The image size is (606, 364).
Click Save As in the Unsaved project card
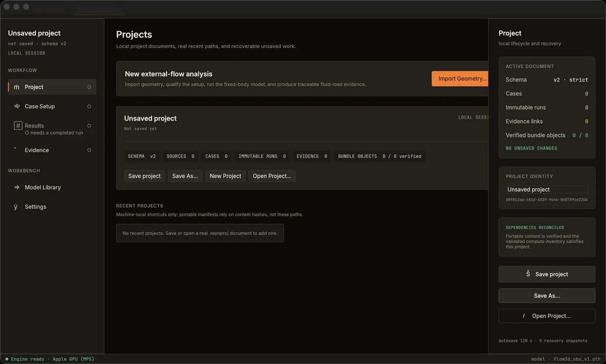click(185, 176)
